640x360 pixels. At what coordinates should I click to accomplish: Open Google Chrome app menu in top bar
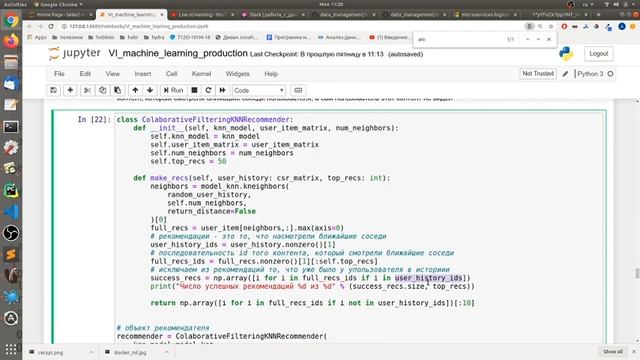tap(58, 4)
